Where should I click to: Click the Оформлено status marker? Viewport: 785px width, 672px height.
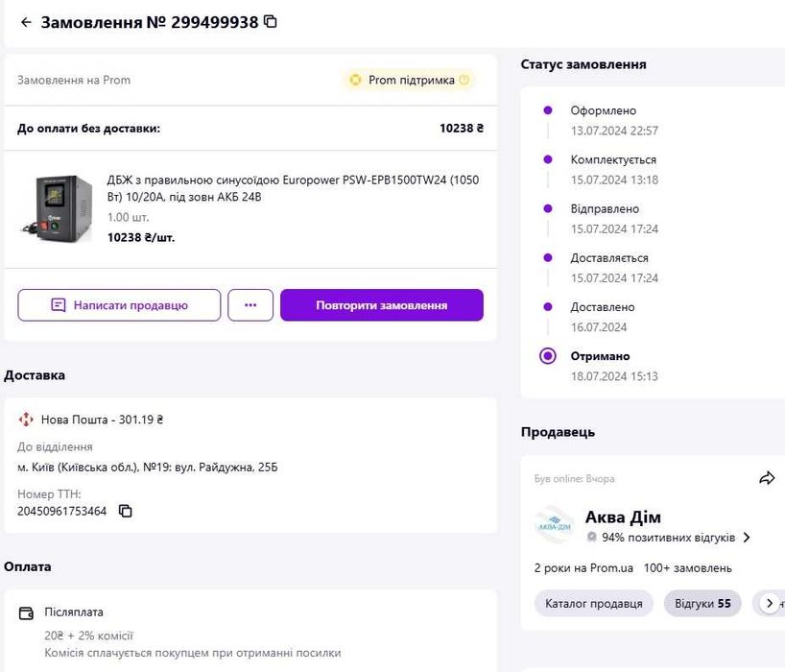pyautogui.click(x=548, y=110)
